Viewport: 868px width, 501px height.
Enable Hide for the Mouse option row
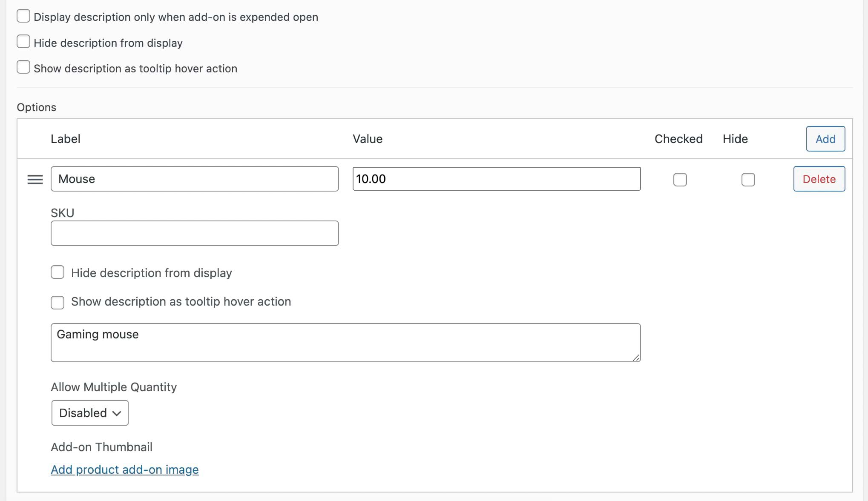pos(748,180)
